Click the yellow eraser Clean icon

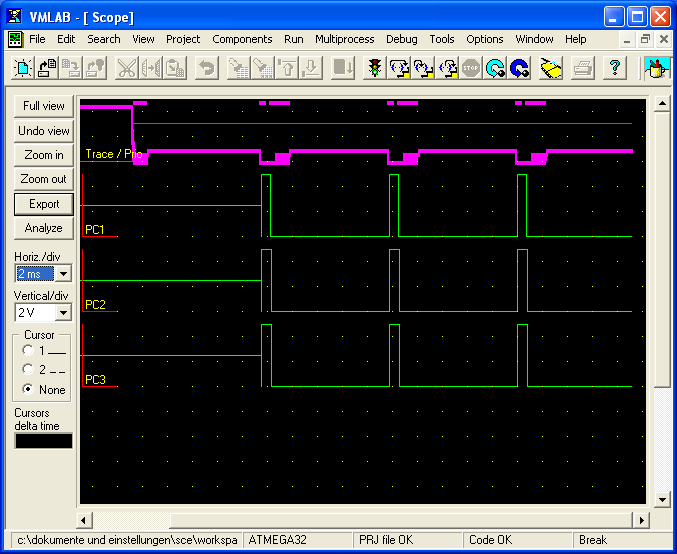[x=551, y=68]
